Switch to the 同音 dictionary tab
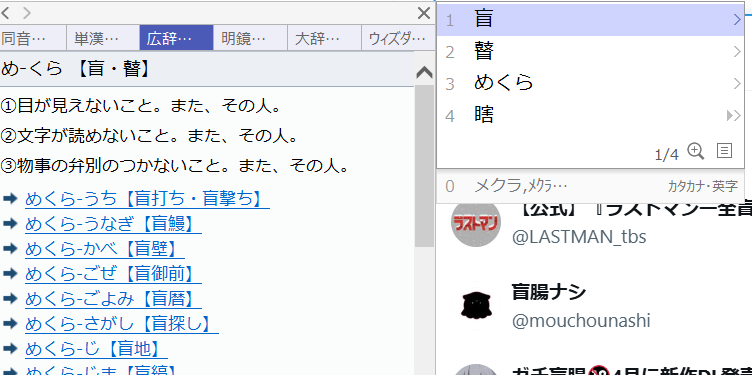 (33, 38)
